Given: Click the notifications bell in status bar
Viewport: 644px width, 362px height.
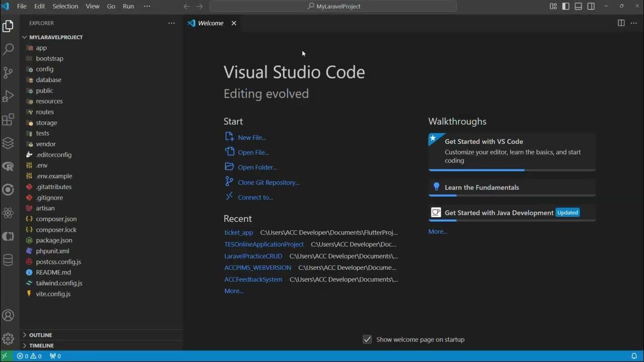Looking at the screenshot, I should point(634,356).
